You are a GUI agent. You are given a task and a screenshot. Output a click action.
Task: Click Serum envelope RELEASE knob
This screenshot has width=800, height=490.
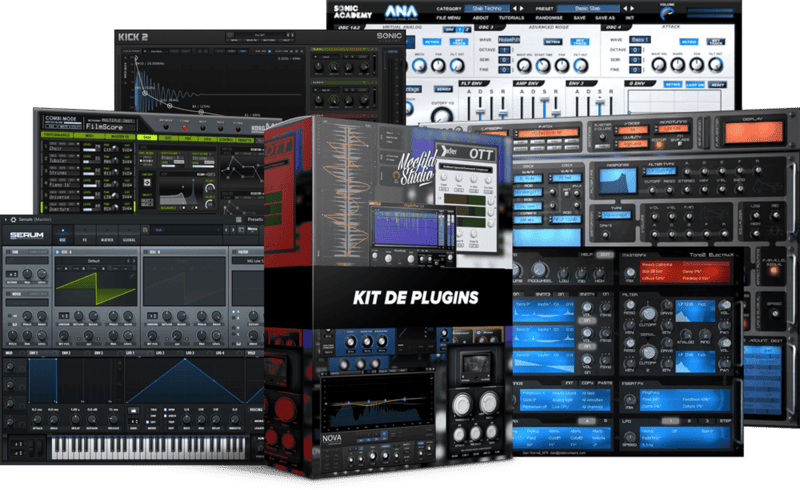113,419
